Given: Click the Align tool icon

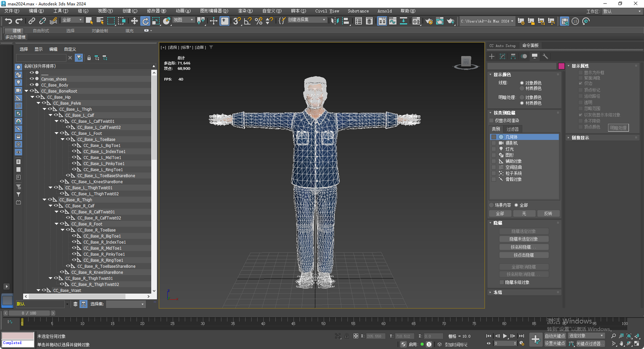Looking at the screenshot, I should tap(346, 21).
